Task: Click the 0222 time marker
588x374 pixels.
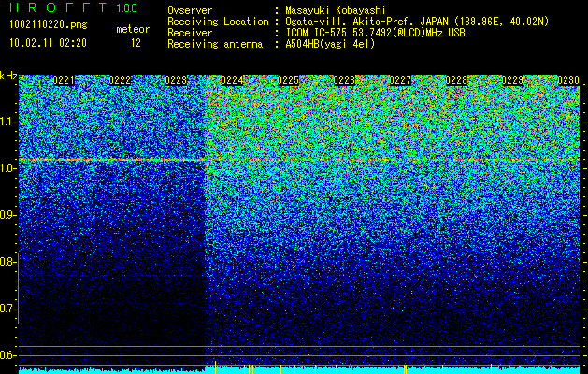Action: [120, 80]
